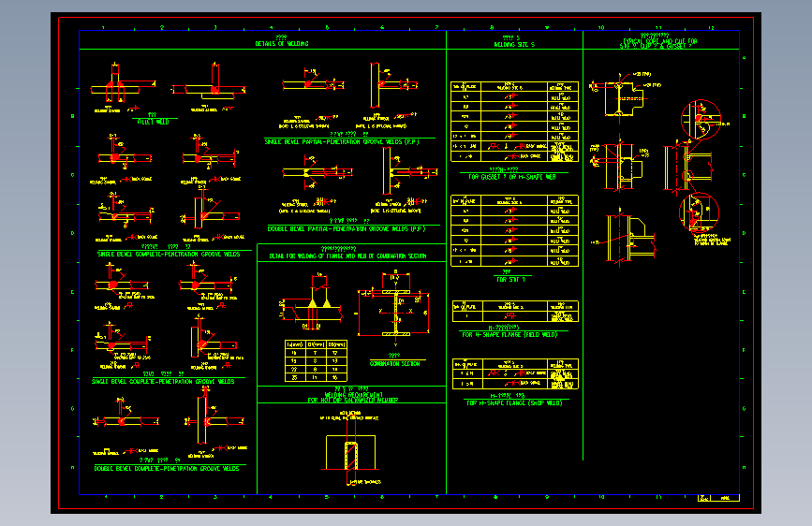Click the hot dip galvanized member drawing

pyautogui.click(x=350, y=450)
